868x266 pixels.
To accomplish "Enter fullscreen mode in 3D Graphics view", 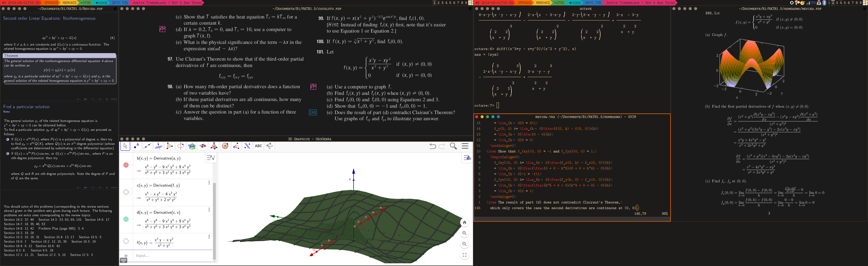I will 464,255.
